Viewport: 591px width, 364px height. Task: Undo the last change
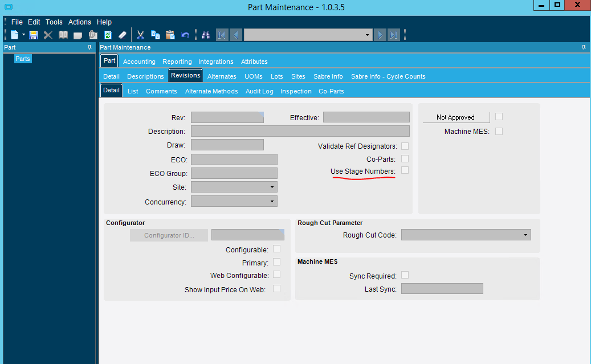point(186,35)
